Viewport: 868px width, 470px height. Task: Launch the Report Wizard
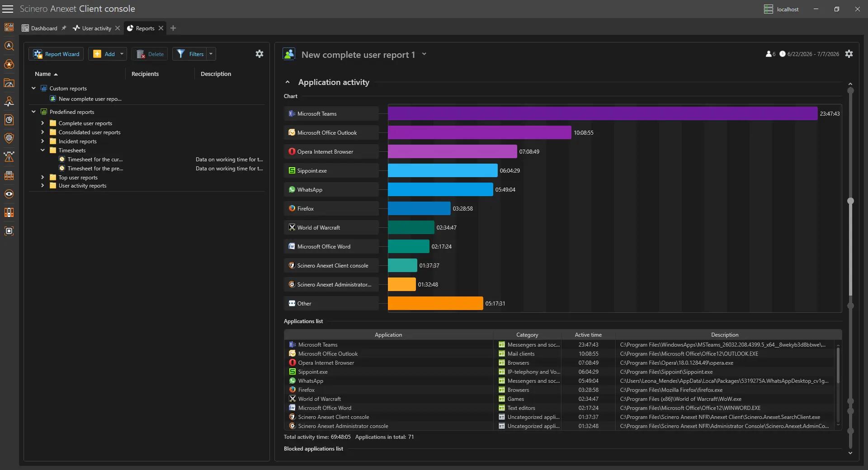(57, 54)
